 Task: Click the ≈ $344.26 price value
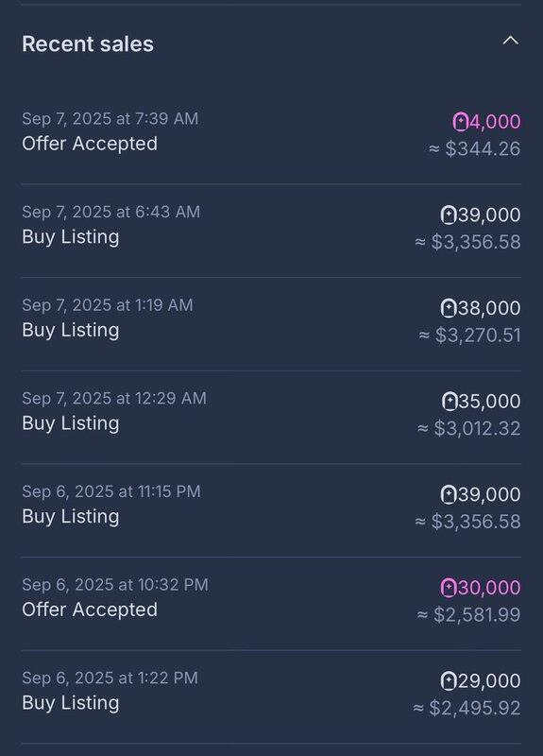click(x=475, y=148)
